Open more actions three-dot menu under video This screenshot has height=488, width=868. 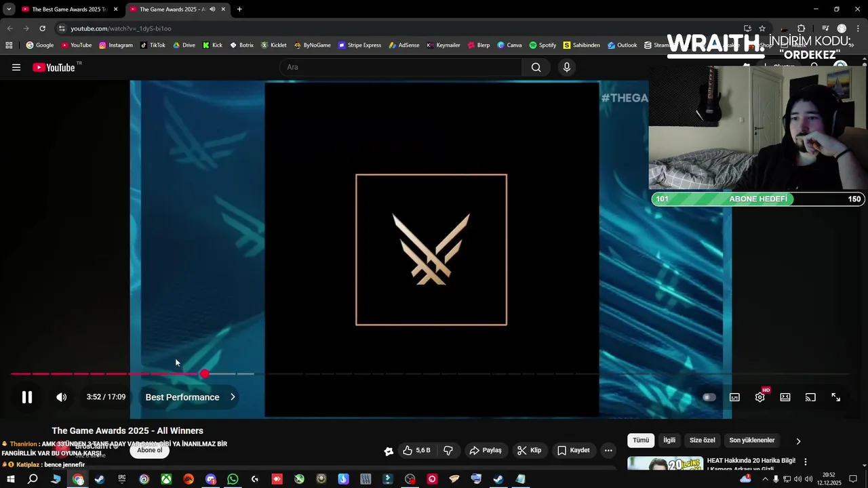[608, 450]
